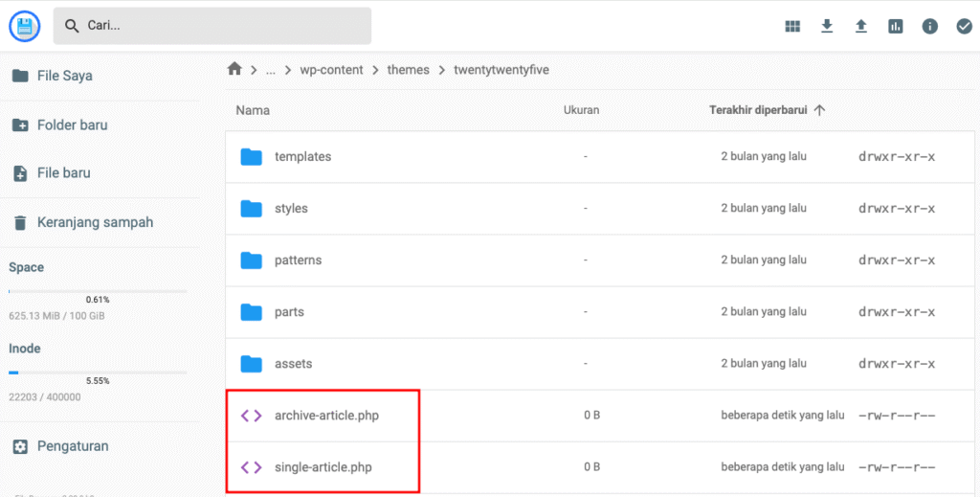The width and height of the screenshot is (980, 497).
Task: Click archive-article.php size 0 B
Action: pyautogui.click(x=591, y=415)
